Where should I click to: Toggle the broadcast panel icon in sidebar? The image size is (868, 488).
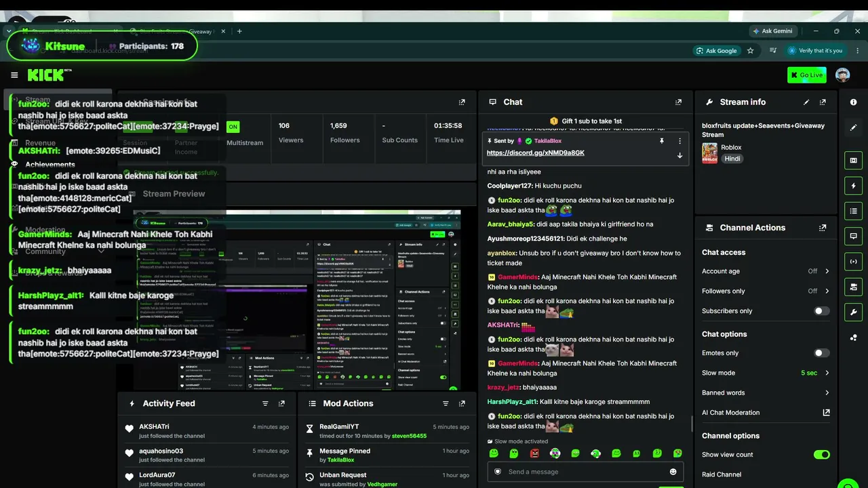(853, 262)
